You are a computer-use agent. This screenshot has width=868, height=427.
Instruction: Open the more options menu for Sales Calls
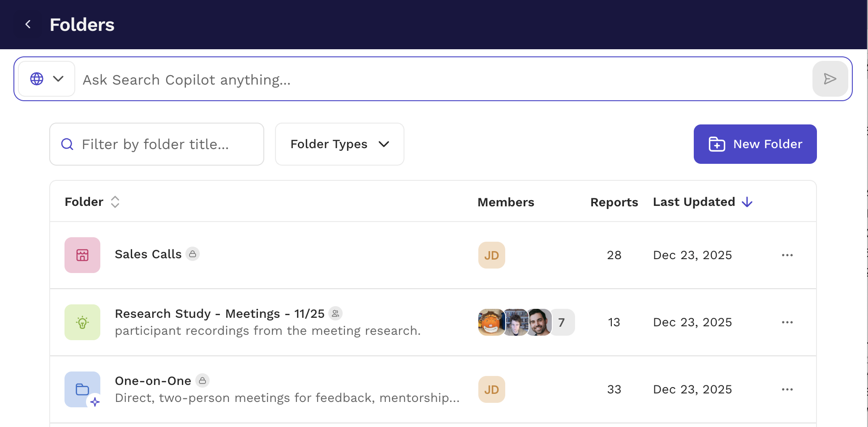787,255
